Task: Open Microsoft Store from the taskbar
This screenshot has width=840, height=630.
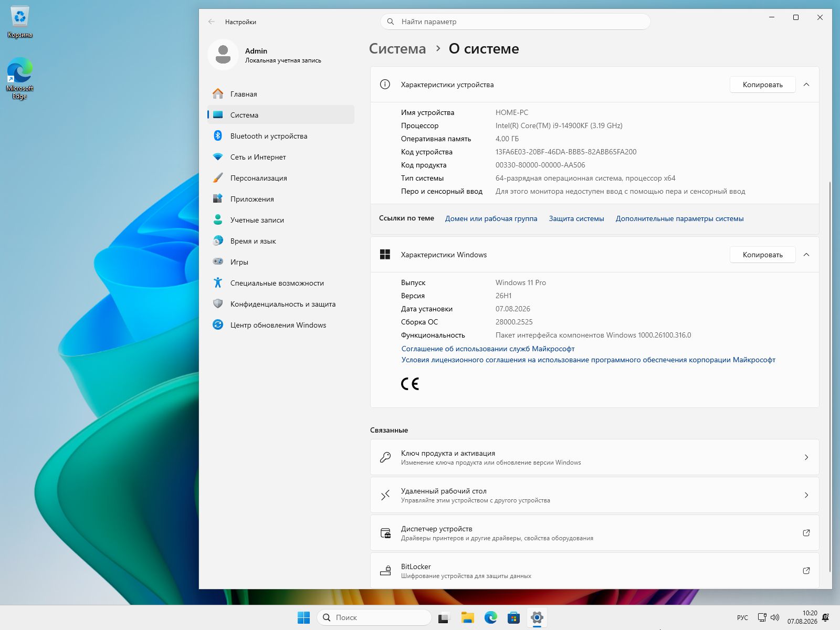Action: point(514,617)
